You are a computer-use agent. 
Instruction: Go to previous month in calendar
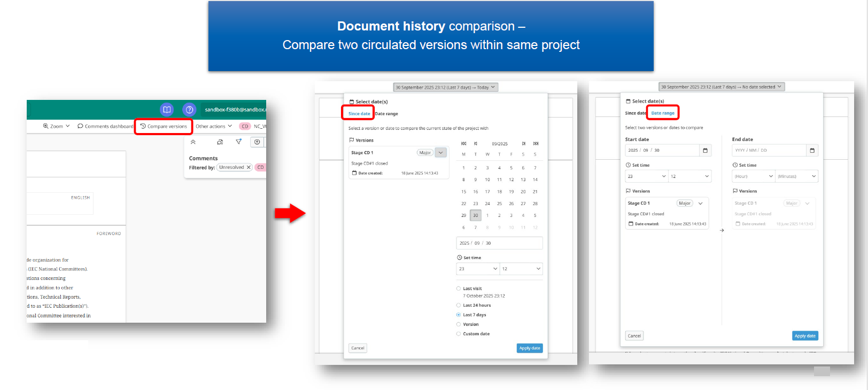click(x=475, y=144)
